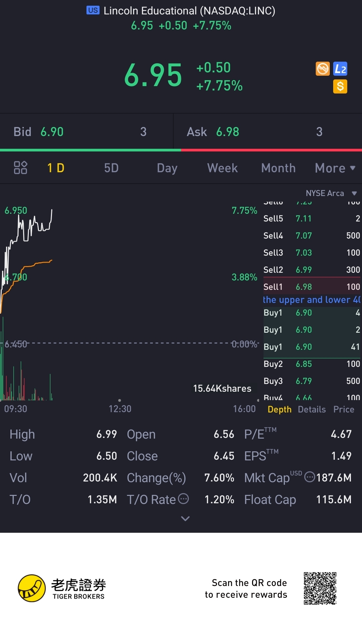Tap the large 6.95 price

click(153, 75)
